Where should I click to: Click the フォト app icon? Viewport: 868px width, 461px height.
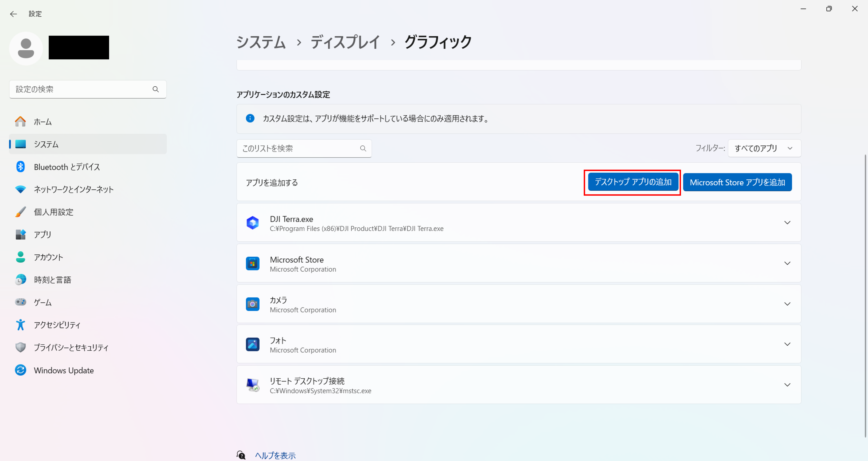(252, 344)
